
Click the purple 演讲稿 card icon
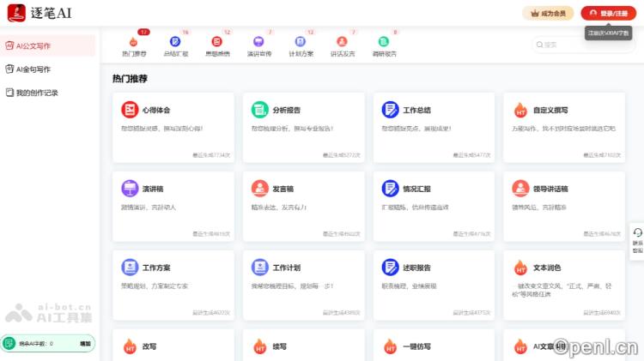point(130,189)
